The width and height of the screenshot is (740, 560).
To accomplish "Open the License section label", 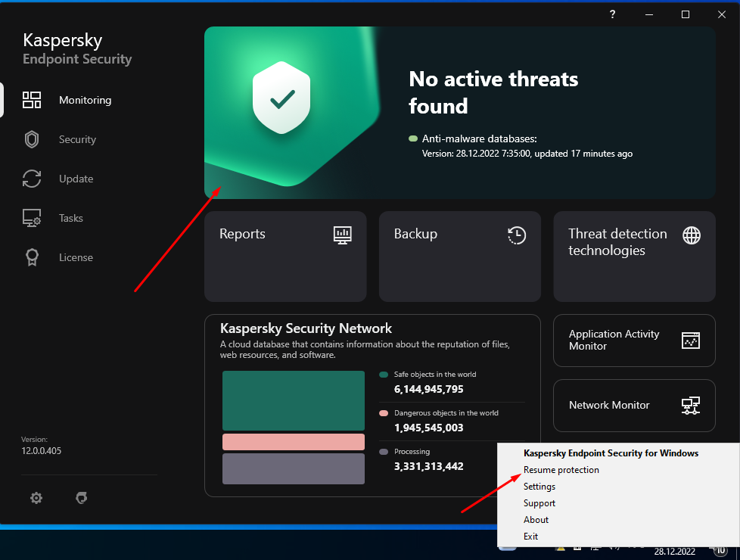I will (x=76, y=258).
